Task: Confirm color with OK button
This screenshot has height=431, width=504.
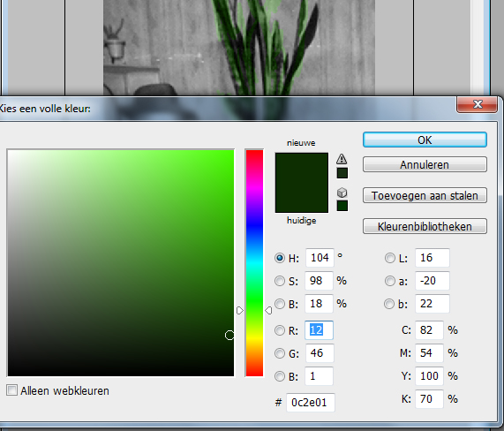Action: coord(425,140)
